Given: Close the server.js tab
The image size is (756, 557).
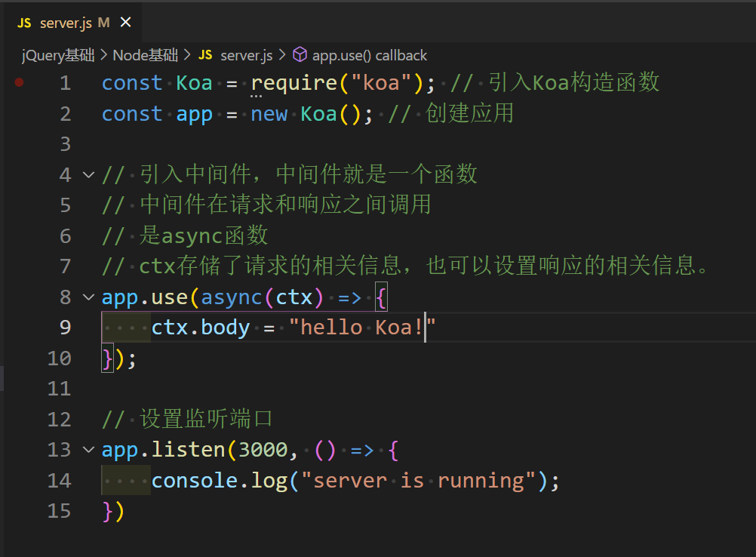Looking at the screenshot, I should (x=125, y=22).
